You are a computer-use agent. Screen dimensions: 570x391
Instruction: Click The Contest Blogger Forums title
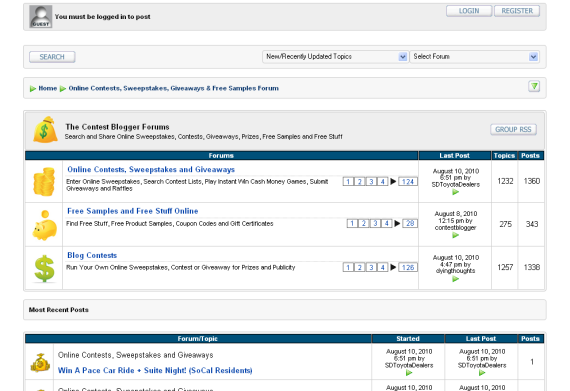tap(117, 127)
